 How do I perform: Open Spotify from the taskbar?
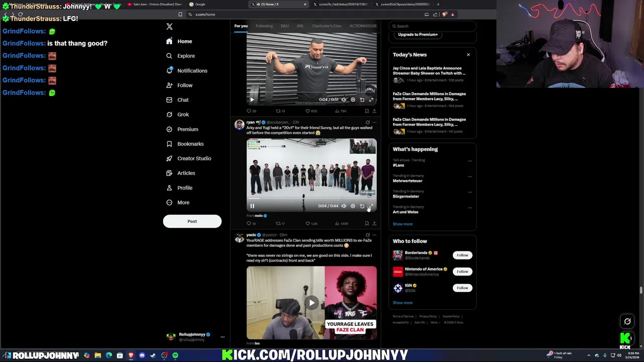[175, 355]
